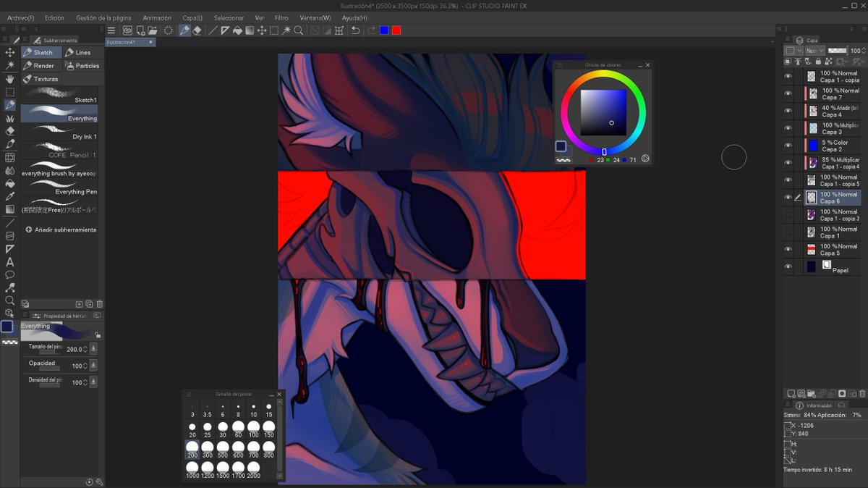Screen dimensions: 868x488
Task: Click the Open file folder icon
Action: [x=154, y=30]
